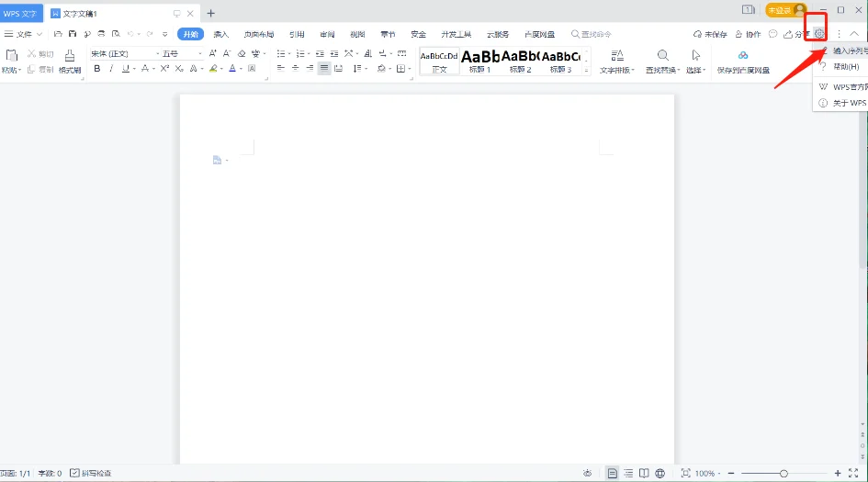Image resolution: width=868 pixels, height=482 pixels.
Task: Apply strikethrough to text
Action: [144, 69]
